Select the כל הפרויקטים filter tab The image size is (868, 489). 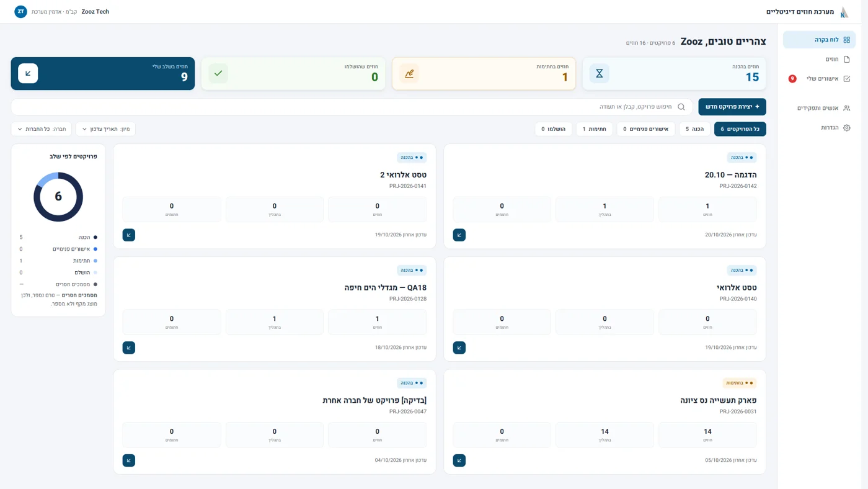(x=740, y=129)
